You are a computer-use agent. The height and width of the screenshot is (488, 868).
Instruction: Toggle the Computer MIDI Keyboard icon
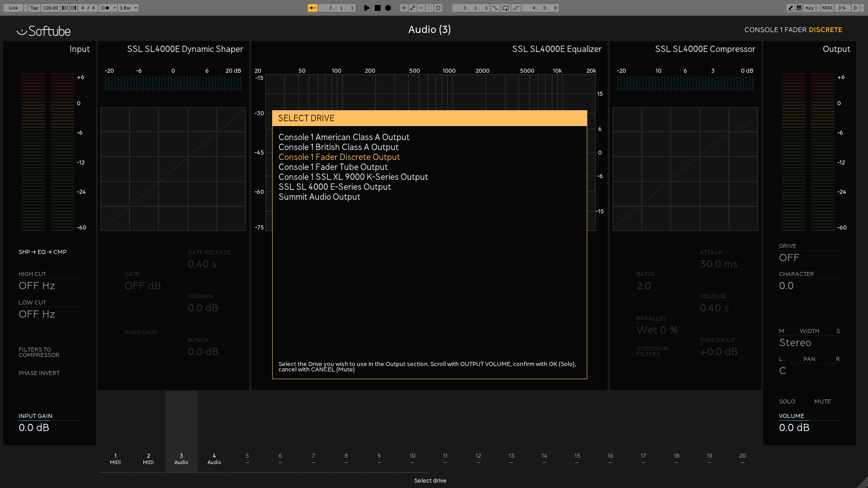(x=799, y=8)
